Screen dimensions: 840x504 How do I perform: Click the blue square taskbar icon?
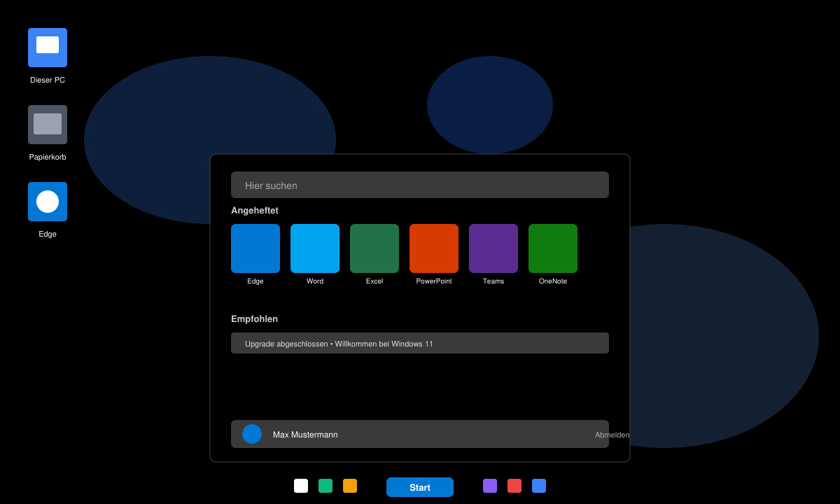click(539, 486)
